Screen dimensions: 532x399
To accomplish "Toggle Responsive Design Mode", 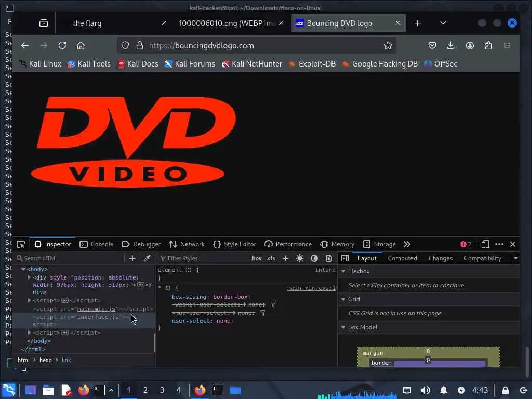I will (485, 244).
